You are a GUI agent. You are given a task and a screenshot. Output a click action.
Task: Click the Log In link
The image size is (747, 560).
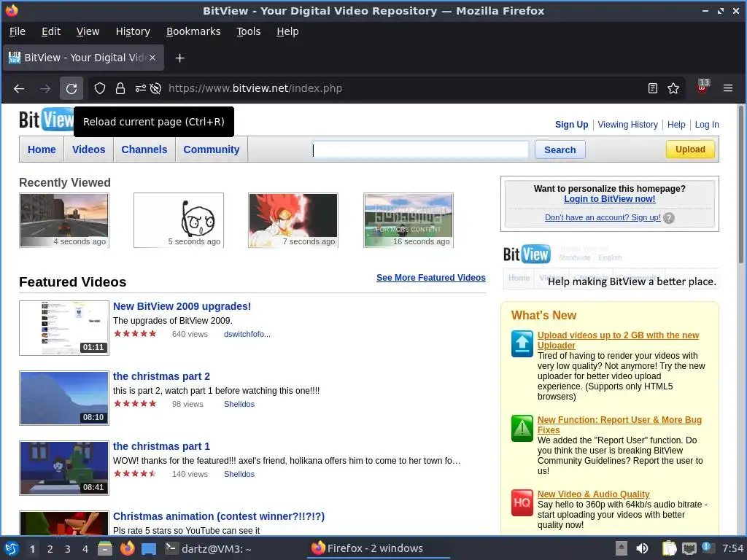click(x=706, y=124)
